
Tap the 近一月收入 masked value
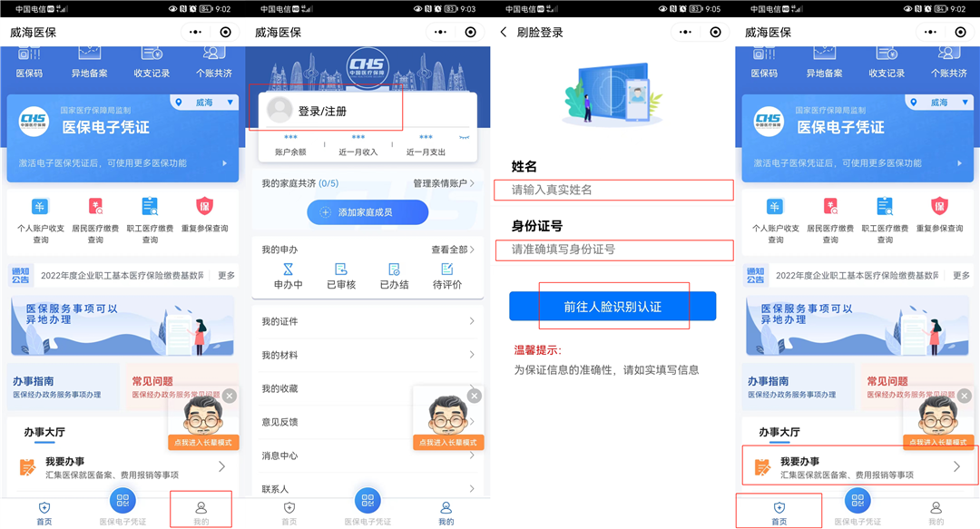[x=358, y=138]
